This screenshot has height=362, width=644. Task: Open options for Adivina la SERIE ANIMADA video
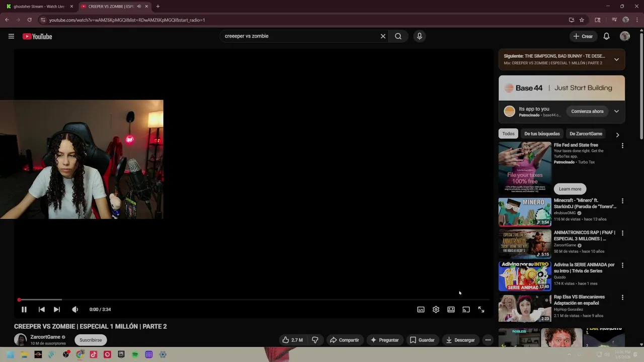[622, 265]
